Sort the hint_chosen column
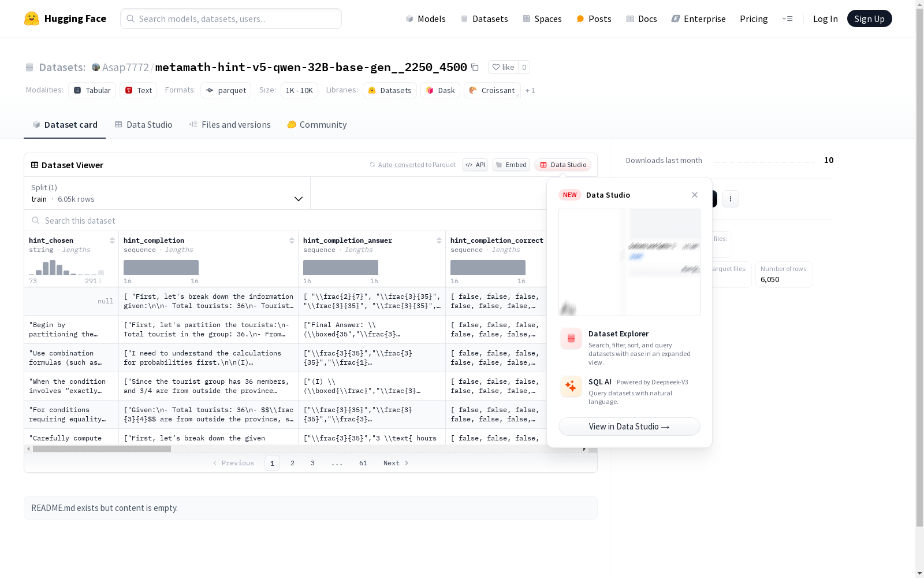 (x=112, y=240)
